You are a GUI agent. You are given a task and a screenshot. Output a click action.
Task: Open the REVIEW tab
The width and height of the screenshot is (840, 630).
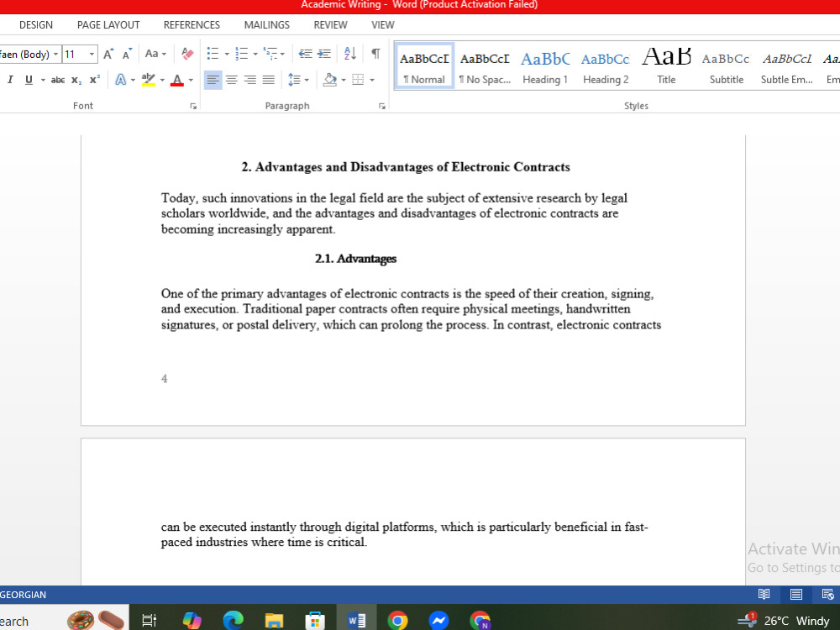click(330, 24)
